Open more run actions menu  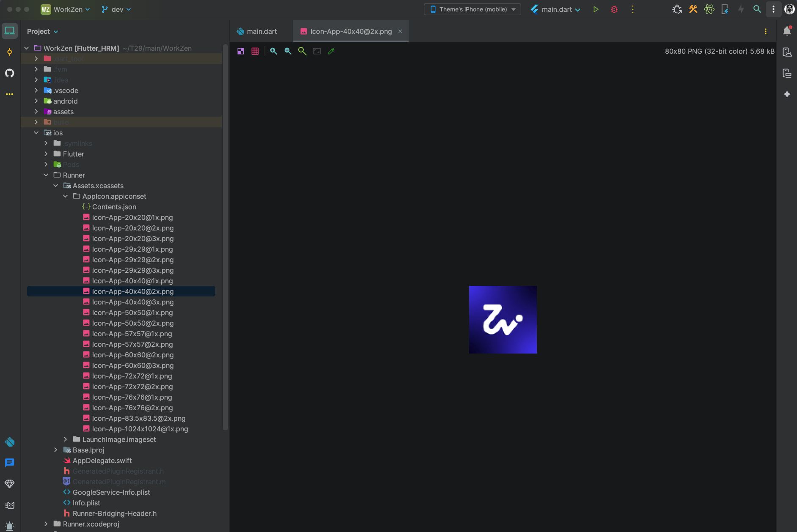[x=633, y=9]
